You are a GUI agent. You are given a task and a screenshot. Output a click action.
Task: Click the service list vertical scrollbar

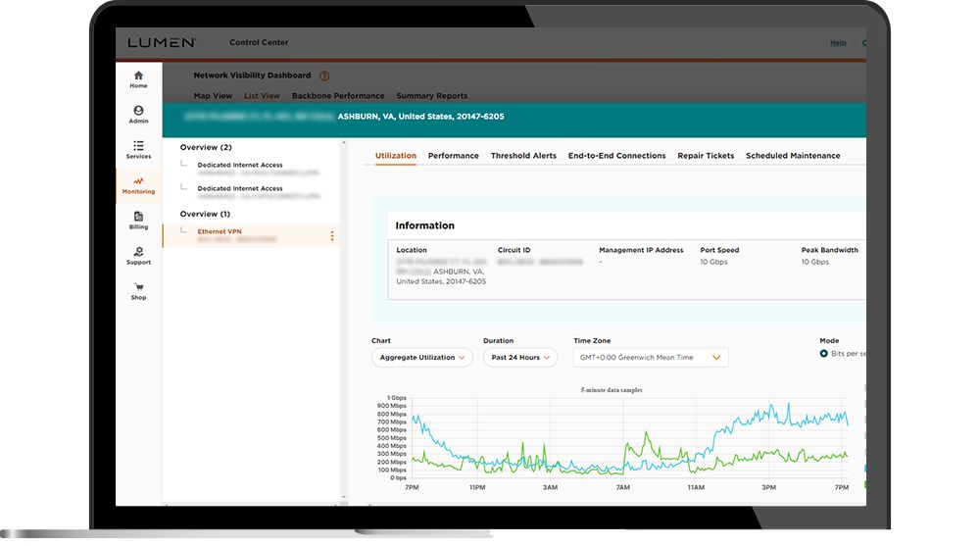pos(344,321)
